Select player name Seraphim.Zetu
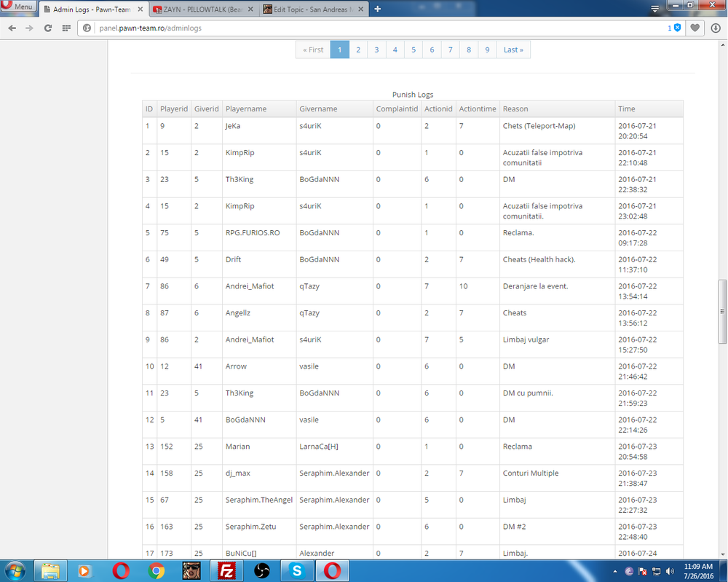 [x=250, y=527]
